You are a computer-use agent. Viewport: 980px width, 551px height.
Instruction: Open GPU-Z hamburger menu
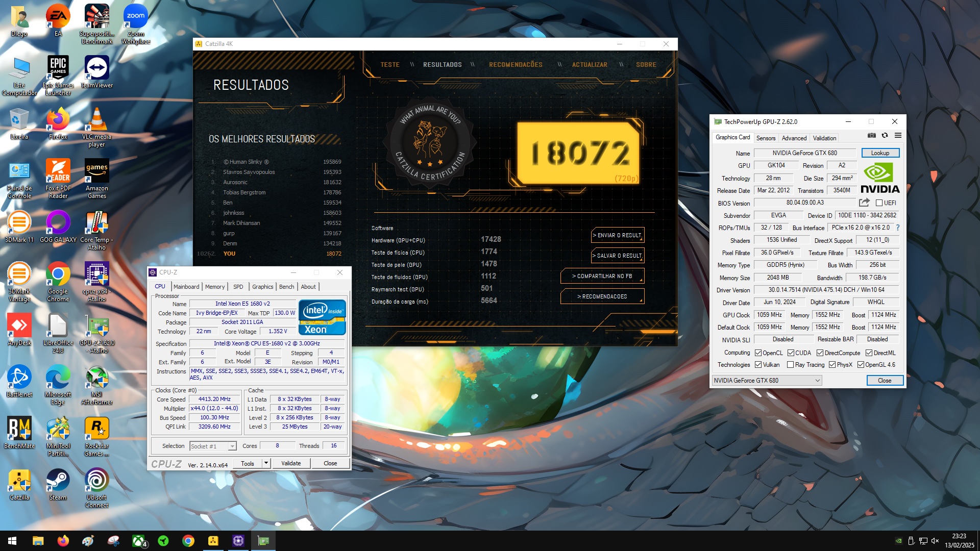[898, 135]
